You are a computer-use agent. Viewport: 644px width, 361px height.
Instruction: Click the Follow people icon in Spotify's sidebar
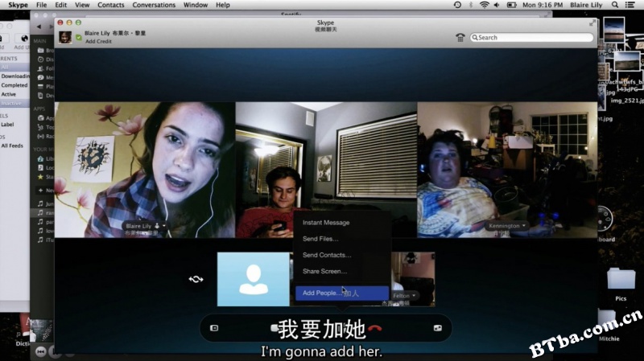point(41,68)
